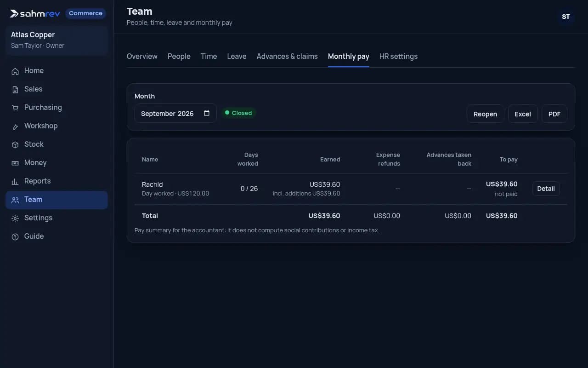Select the Leave tab

tap(237, 56)
